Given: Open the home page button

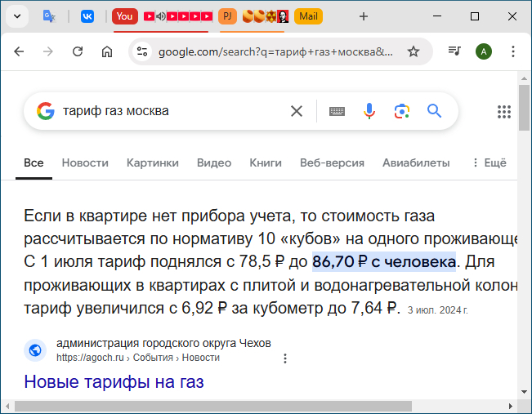Looking at the screenshot, I should [x=107, y=51].
